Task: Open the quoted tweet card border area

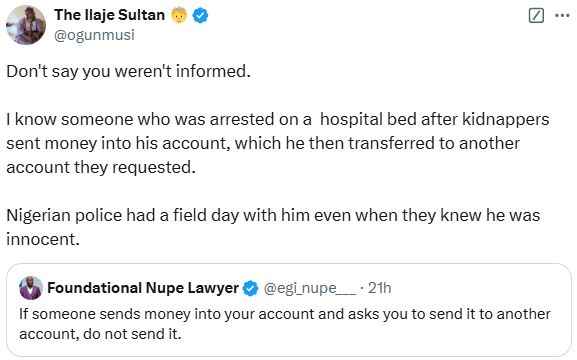Action: click(288, 310)
